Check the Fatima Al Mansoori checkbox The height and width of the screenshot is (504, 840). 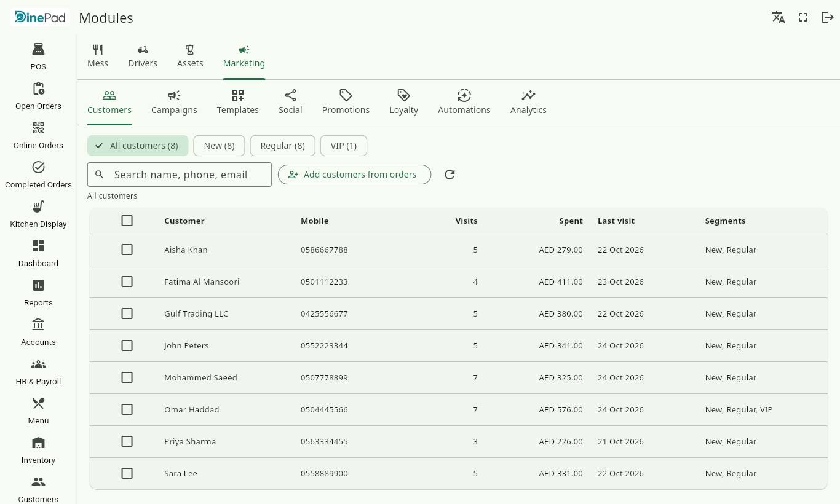pyautogui.click(x=127, y=282)
